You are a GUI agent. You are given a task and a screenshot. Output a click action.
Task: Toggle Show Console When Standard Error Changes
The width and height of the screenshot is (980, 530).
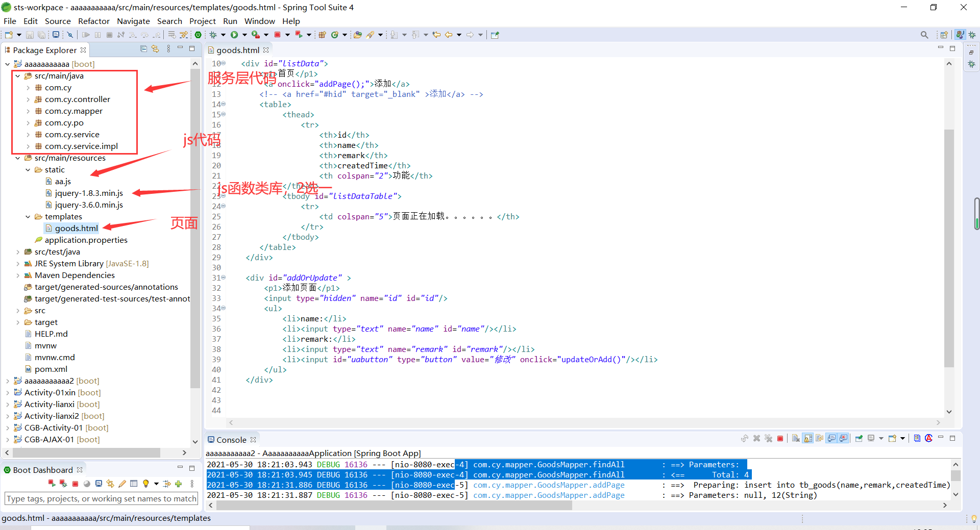843,439
